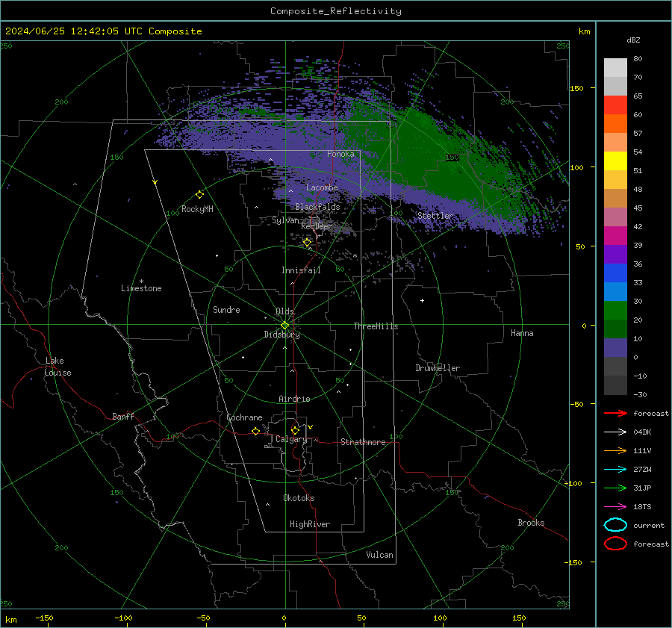Click the green 31JP arrow icon
Viewport: 672px width, 628px height.
click(x=615, y=488)
